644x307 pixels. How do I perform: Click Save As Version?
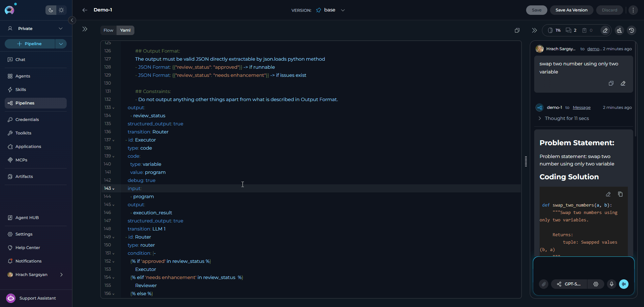[571, 10]
